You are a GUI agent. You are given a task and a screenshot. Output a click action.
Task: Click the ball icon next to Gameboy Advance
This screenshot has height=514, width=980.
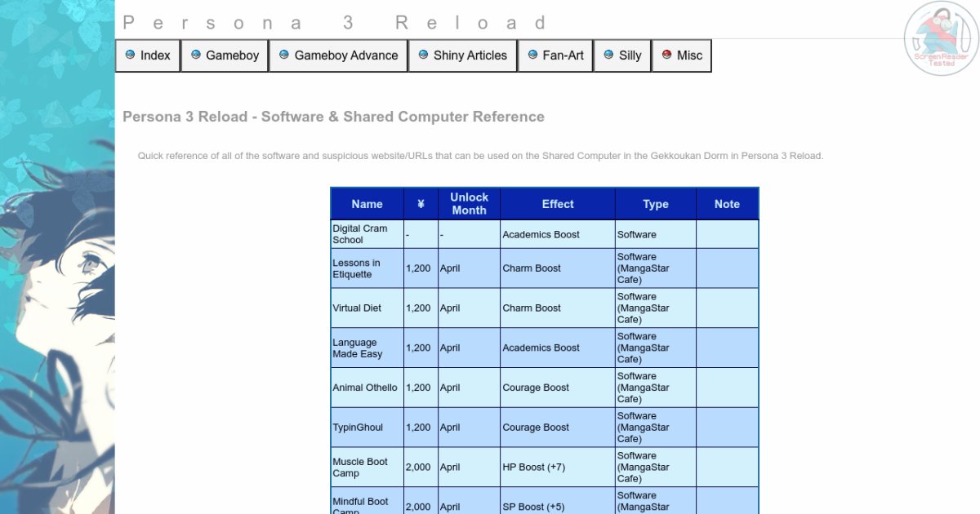tap(284, 55)
